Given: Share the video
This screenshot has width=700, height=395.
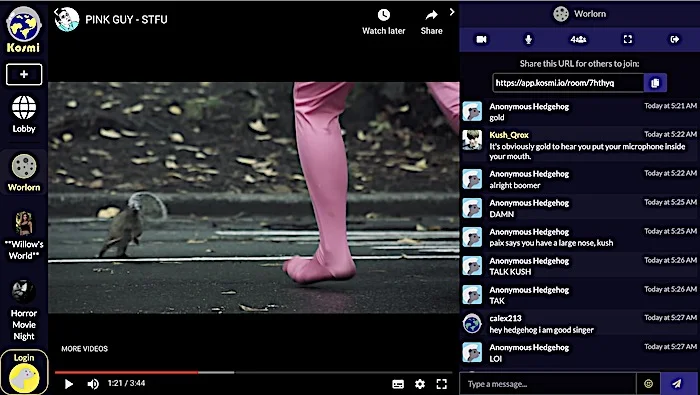Looking at the screenshot, I should point(431,22).
